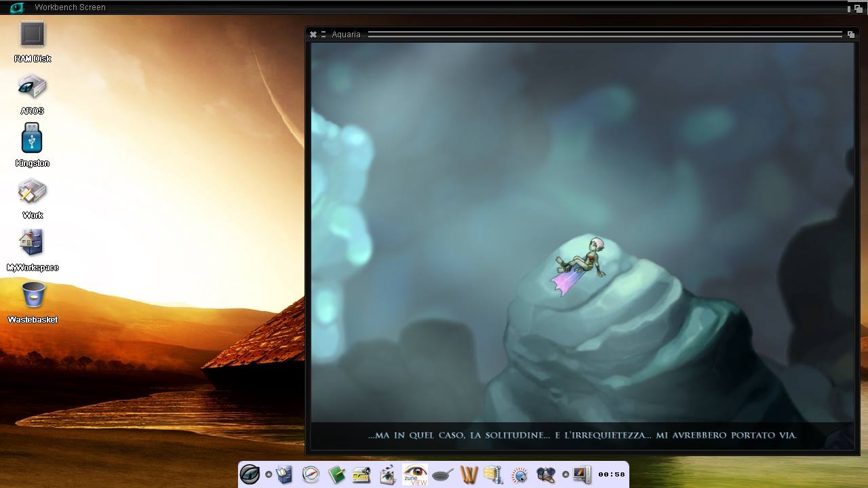Open the green notebook editor in dock

(x=336, y=474)
